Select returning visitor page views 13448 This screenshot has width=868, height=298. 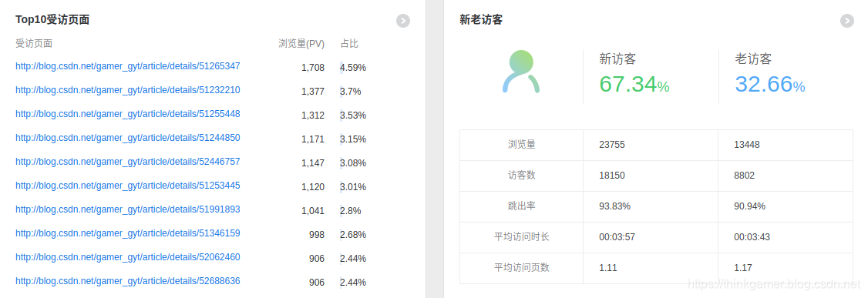coord(747,145)
